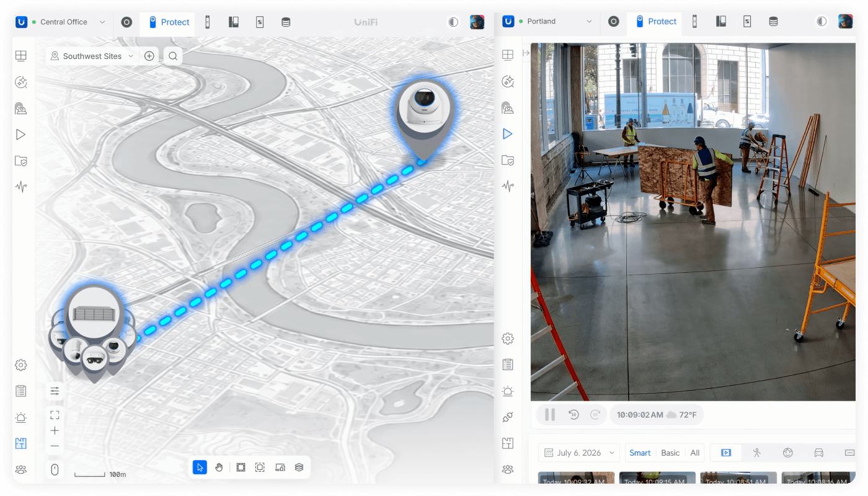868x496 pixels.
Task: Toggle dark mode in Portland window
Action: pyautogui.click(x=821, y=22)
